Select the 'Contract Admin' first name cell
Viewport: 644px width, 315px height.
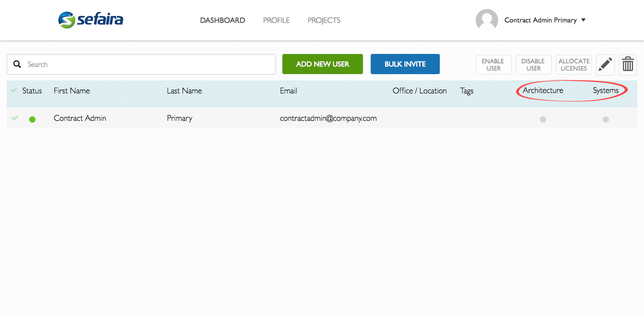click(x=80, y=118)
